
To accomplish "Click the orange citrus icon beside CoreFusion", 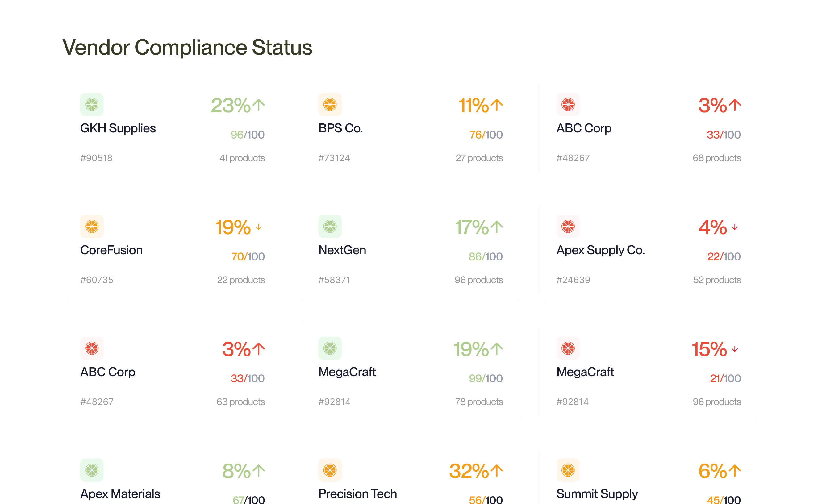I will click(x=92, y=227).
